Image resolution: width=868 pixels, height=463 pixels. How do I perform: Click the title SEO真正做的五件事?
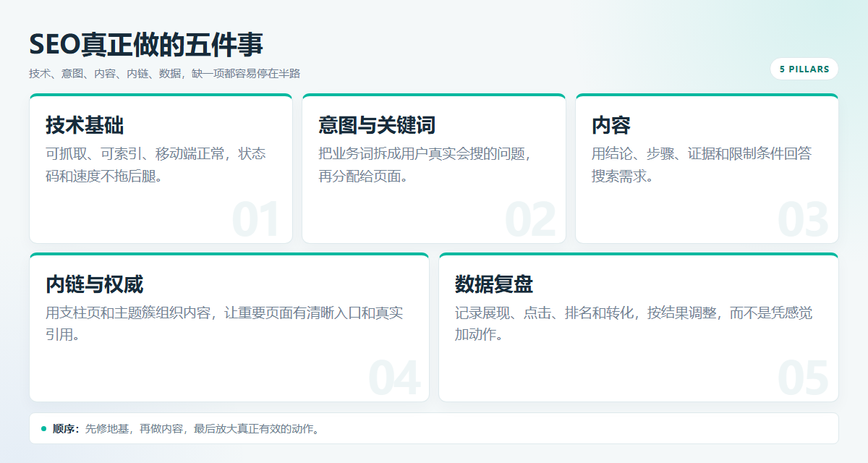click(x=146, y=44)
